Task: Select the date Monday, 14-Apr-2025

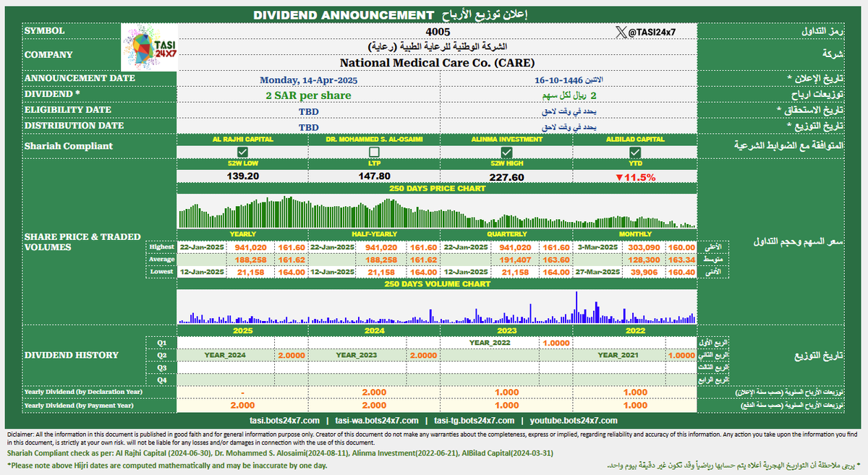Action: click(309, 80)
